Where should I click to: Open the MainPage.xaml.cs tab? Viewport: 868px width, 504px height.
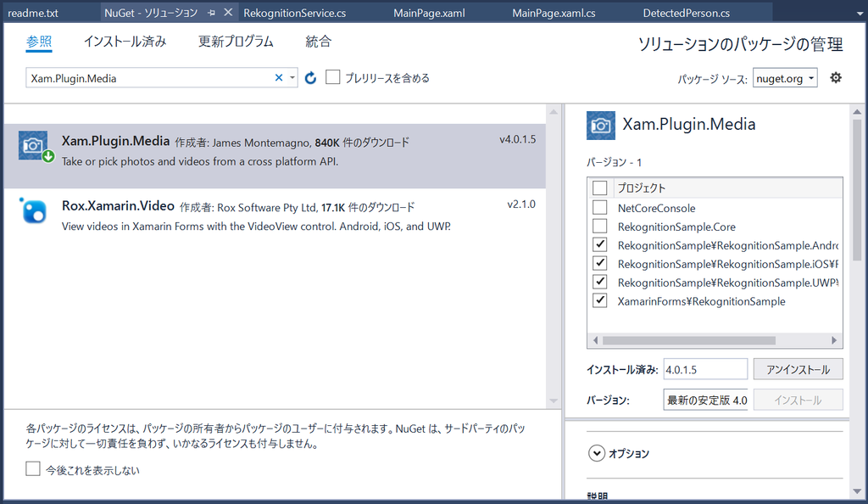click(x=554, y=13)
